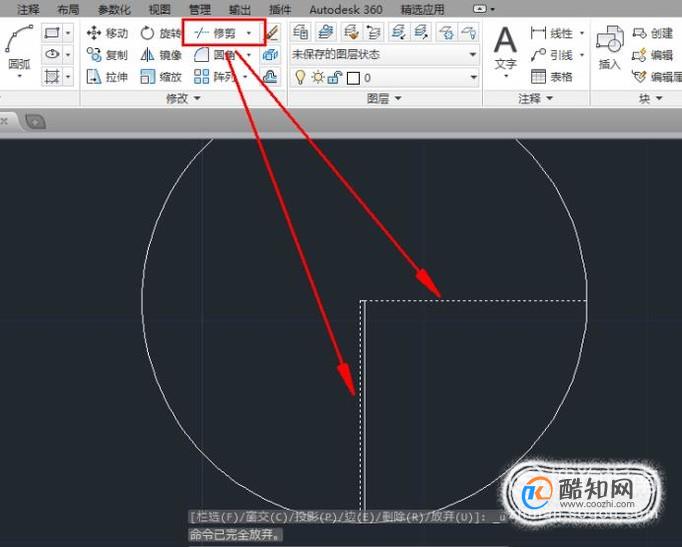Image resolution: width=682 pixels, height=547 pixels.
Task: Select the Stretch (拉伸) tool
Action: pyautogui.click(x=107, y=77)
